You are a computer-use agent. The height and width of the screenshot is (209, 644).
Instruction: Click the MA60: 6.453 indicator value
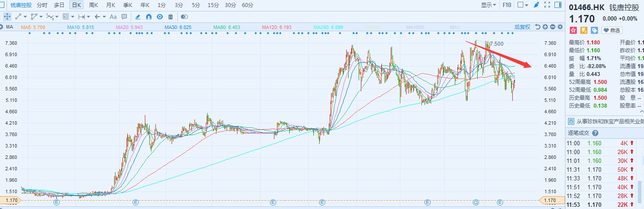[x=227, y=27]
